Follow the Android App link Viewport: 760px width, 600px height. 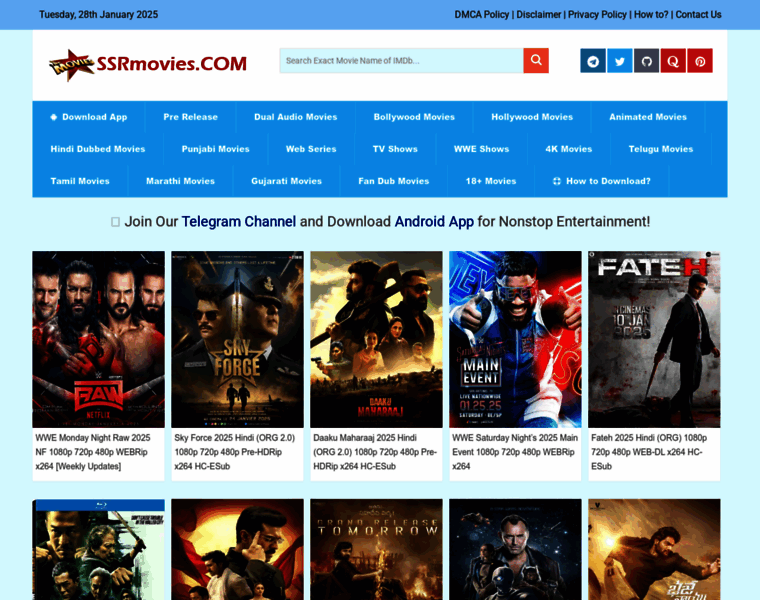click(x=434, y=221)
